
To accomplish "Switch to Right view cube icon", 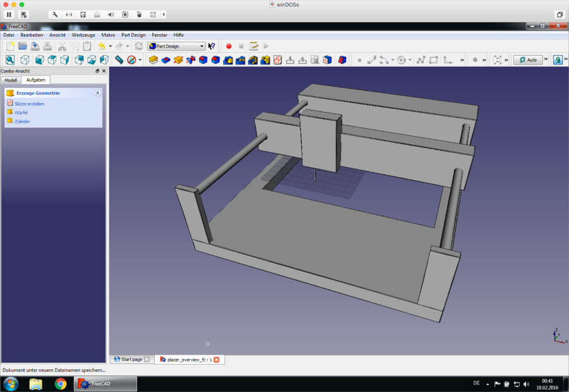I will coord(64,60).
